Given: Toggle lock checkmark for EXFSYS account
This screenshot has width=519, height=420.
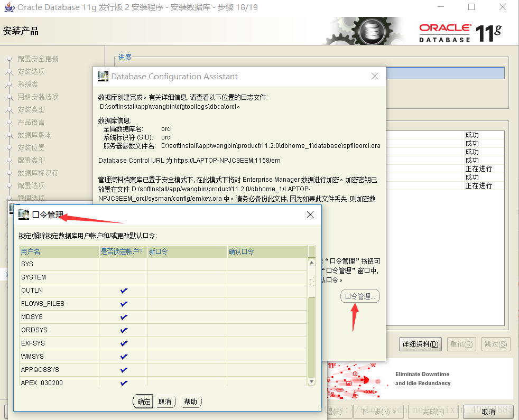Looking at the screenshot, I should (x=124, y=343).
